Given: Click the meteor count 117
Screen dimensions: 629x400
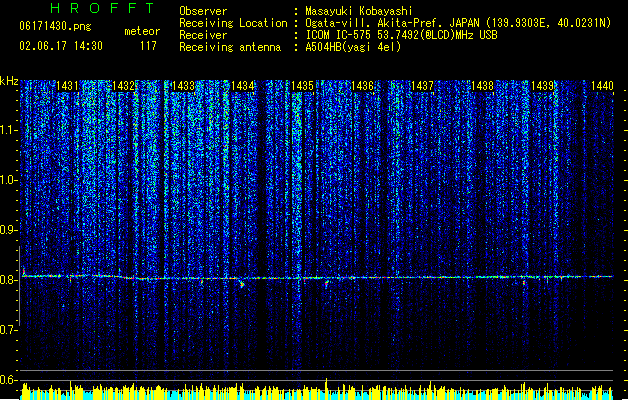Looking at the screenshot, I should tap(148, 46).
